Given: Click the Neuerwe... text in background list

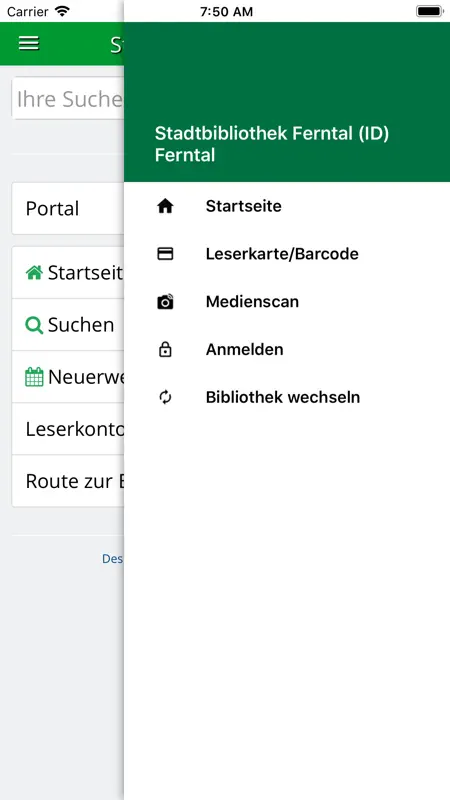Looking at the screenshot, I should pos(86,378).
